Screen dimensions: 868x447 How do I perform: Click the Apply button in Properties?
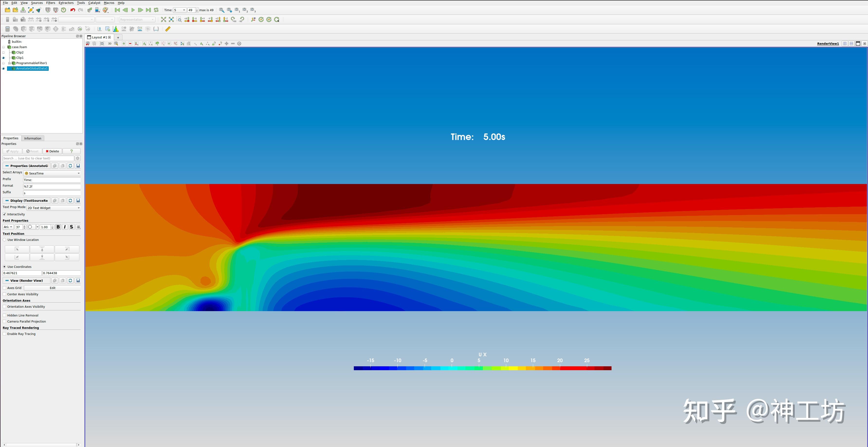12,151
